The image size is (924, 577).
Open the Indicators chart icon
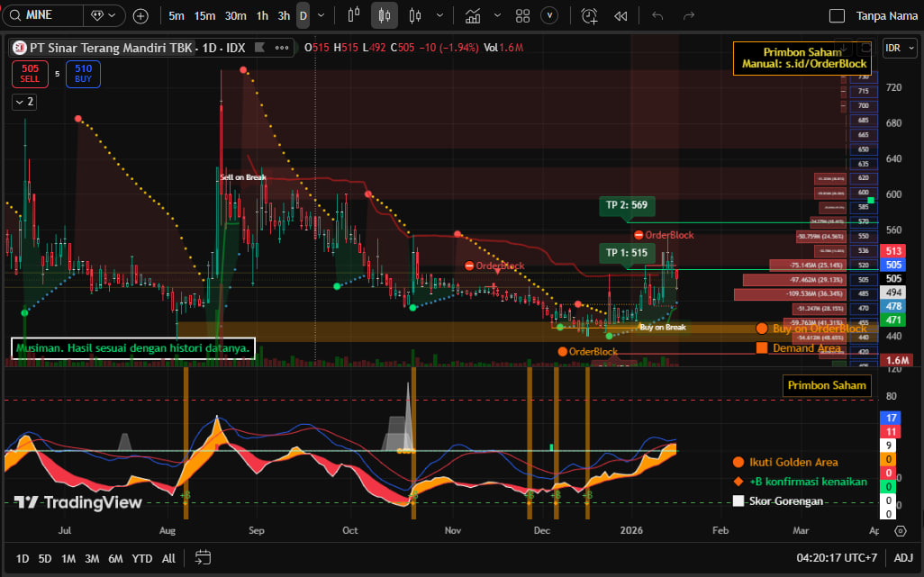pyautogui.click(x=473, y=16)
